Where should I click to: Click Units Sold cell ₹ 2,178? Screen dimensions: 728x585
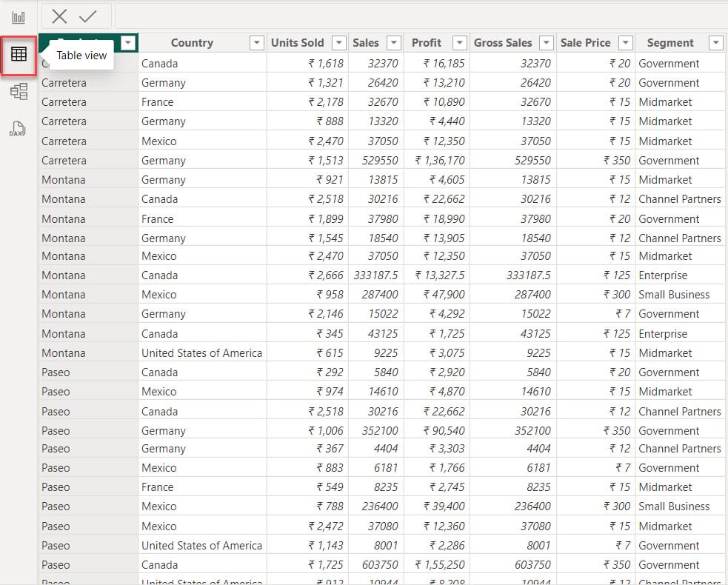coord(326,101)
